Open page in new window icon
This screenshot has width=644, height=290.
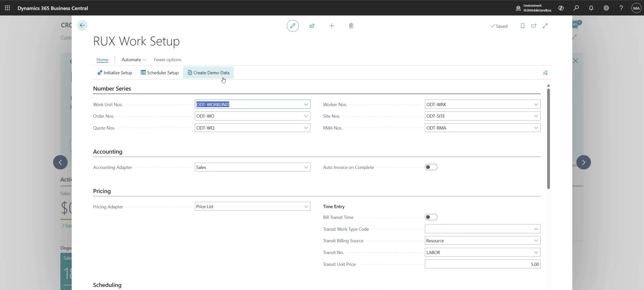[534, 26]
